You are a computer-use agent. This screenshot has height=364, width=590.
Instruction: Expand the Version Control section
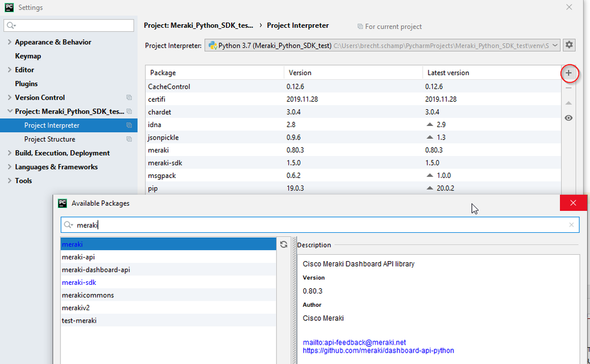[9, 97]
